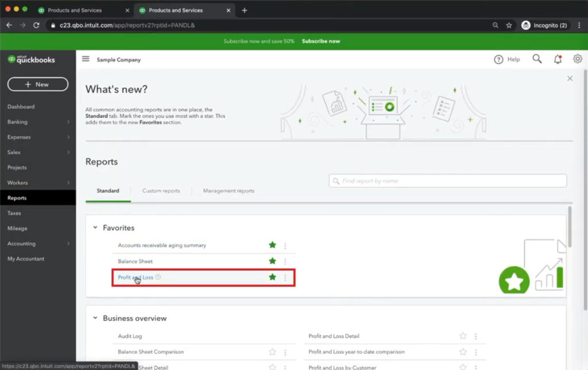The width and height of the screenshot is (588, 370).
Task: Click the Find report by name field
Action: coord(448,181)
